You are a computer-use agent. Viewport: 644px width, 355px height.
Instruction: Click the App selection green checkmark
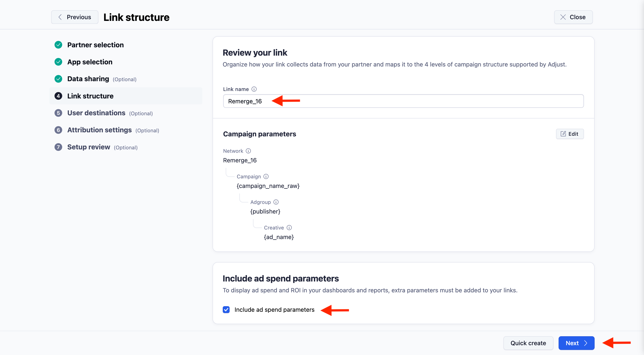[x=58, y=62]
